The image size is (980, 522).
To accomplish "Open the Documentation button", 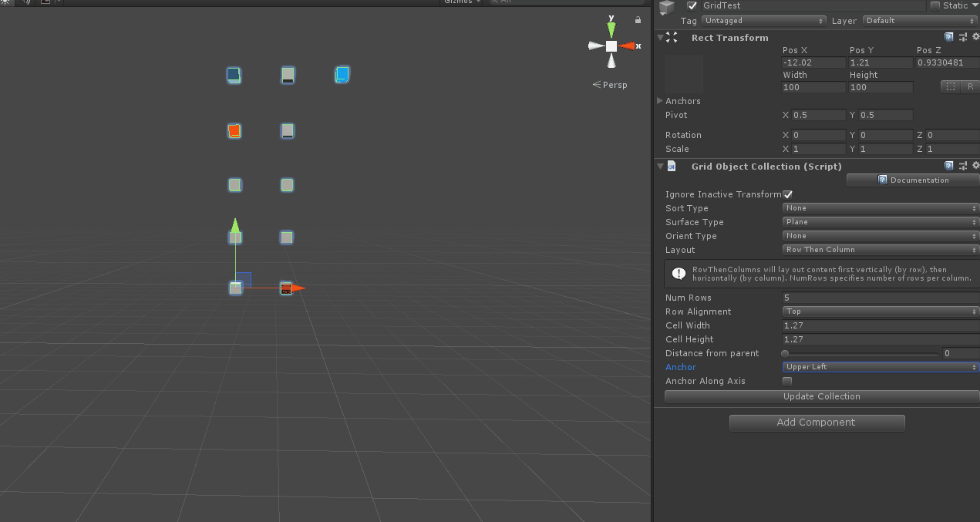I will 913,180.
